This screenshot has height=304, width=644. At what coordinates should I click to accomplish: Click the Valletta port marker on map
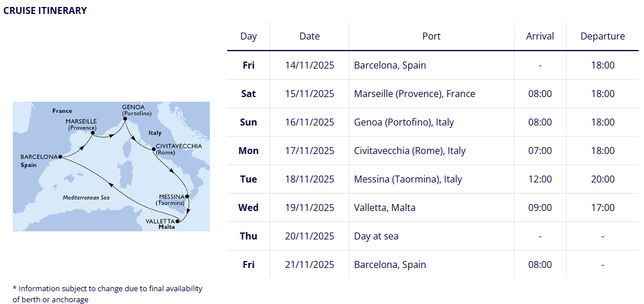[x=178, y=221]
